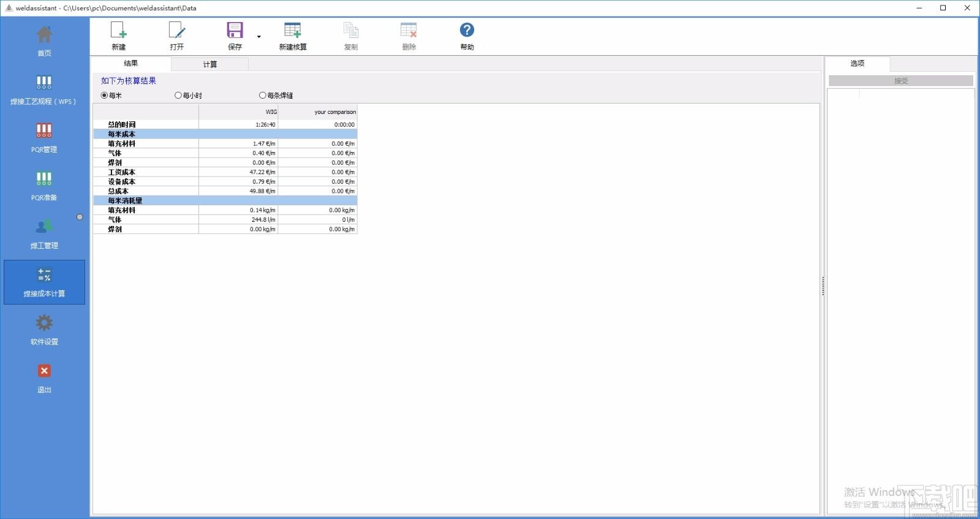Click the 244.8 l/m gas consumption
The width and height of the screenshot is (980, 519).
(x=263, y=220)
